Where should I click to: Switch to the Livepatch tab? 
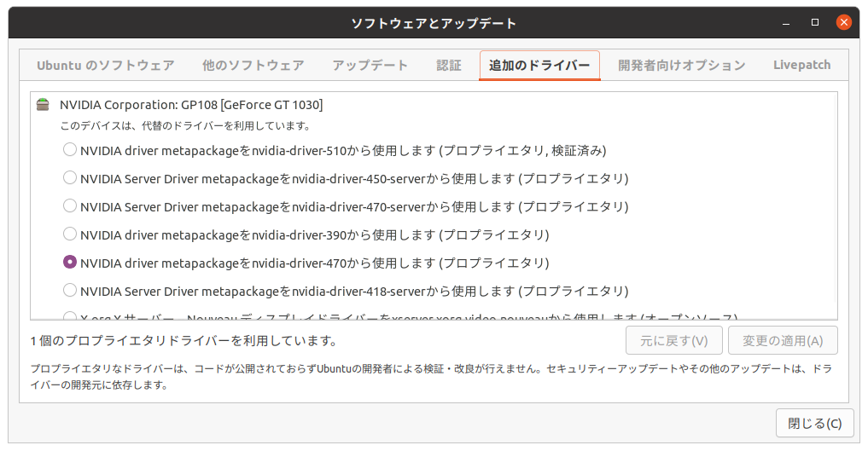tap(801, 65)
